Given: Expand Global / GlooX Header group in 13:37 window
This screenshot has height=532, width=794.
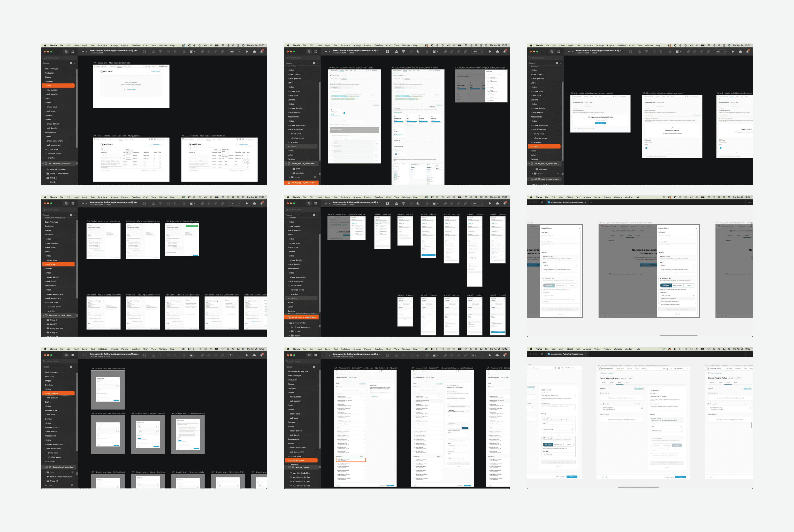Looking at the screenshot, I should [45, 173].
